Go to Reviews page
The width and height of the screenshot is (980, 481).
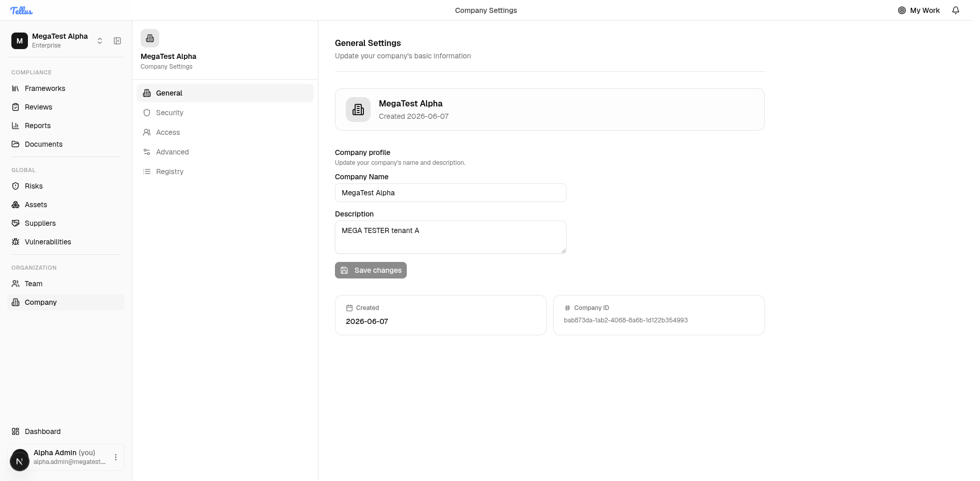tap(66, 107)
